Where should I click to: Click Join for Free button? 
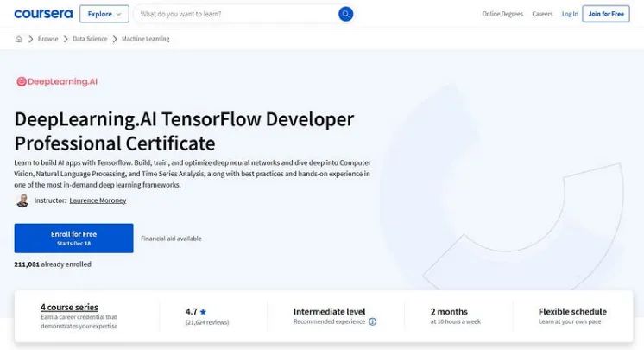coord(606,14)
